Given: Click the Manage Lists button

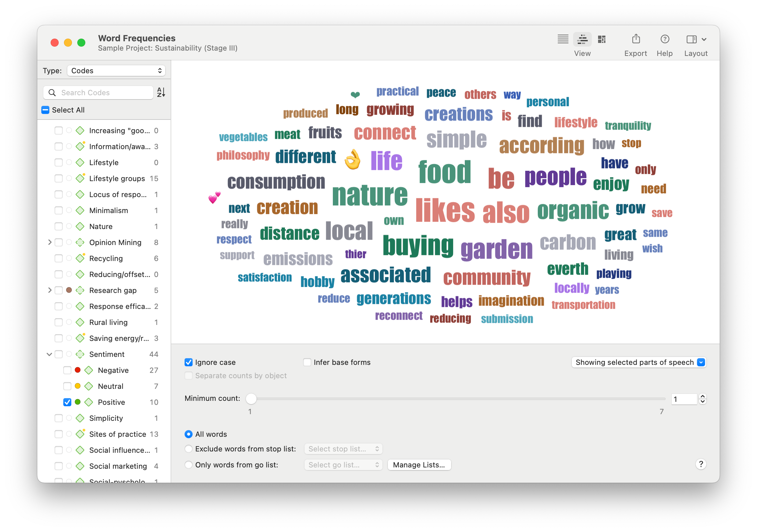Looking at the screenshot, I should (419, 465).
